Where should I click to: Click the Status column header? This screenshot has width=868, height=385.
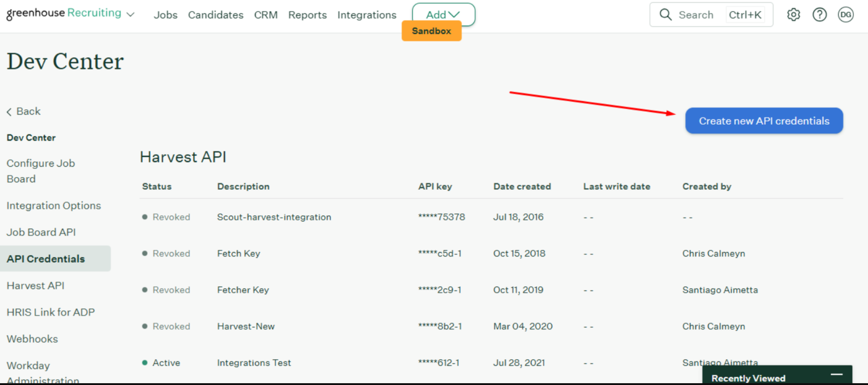point(157,186)
